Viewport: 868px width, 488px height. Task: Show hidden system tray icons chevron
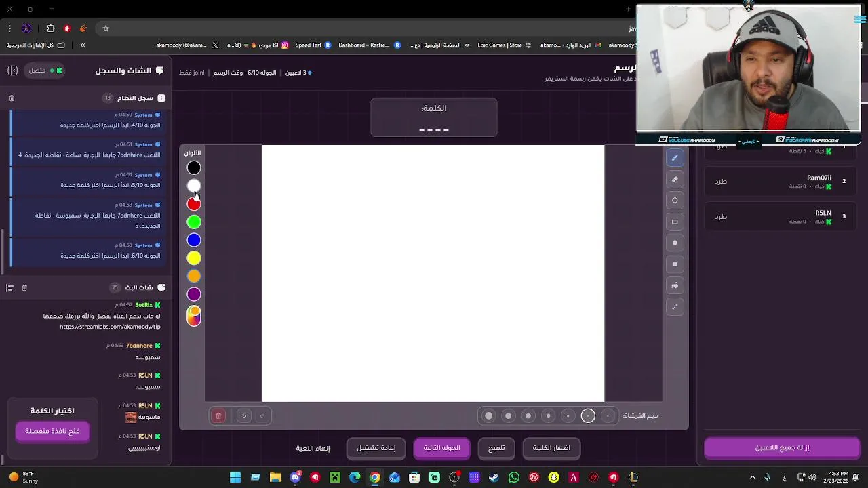(752, 478)
